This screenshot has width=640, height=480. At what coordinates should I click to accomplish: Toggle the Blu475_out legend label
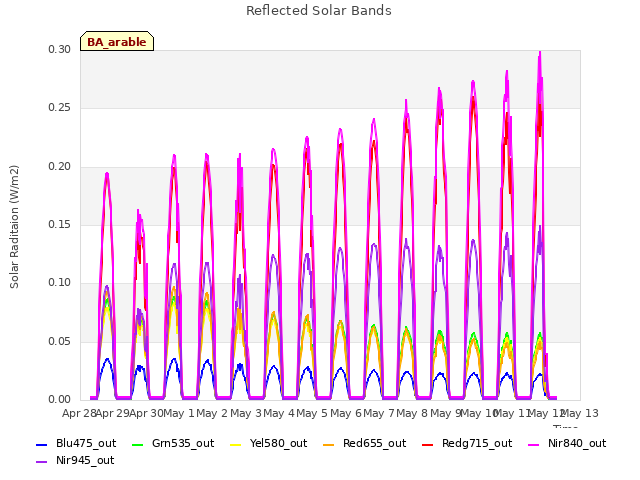tap(86, 443)
